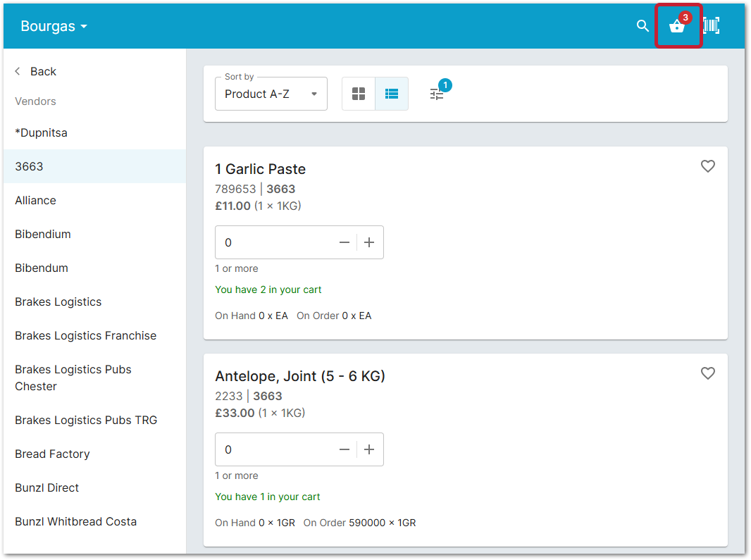
Task: Collapse the vendor list with Back chevron
Action: 17,70
